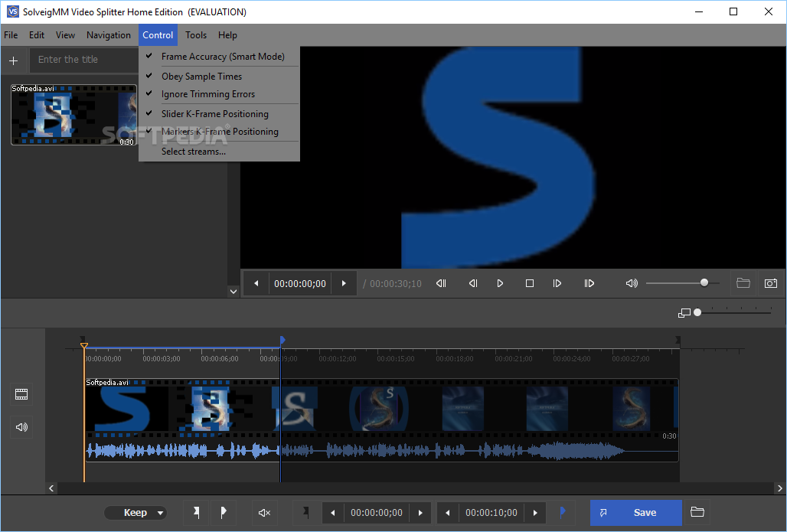Mute the audio of the selected fragment

point(265,512)
